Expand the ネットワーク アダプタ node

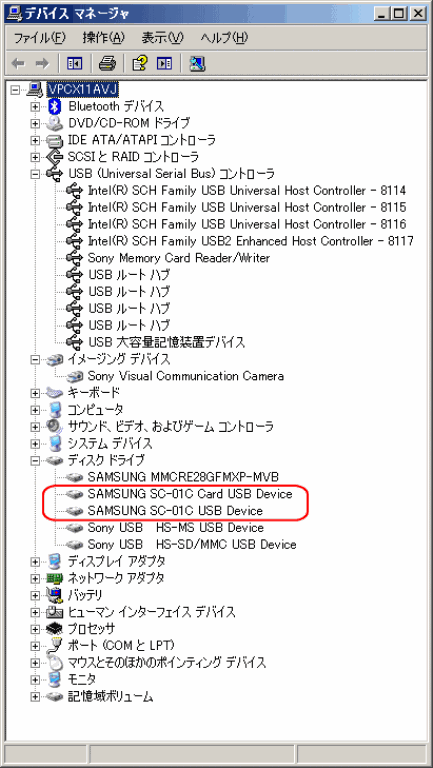(x=35, y=578)
